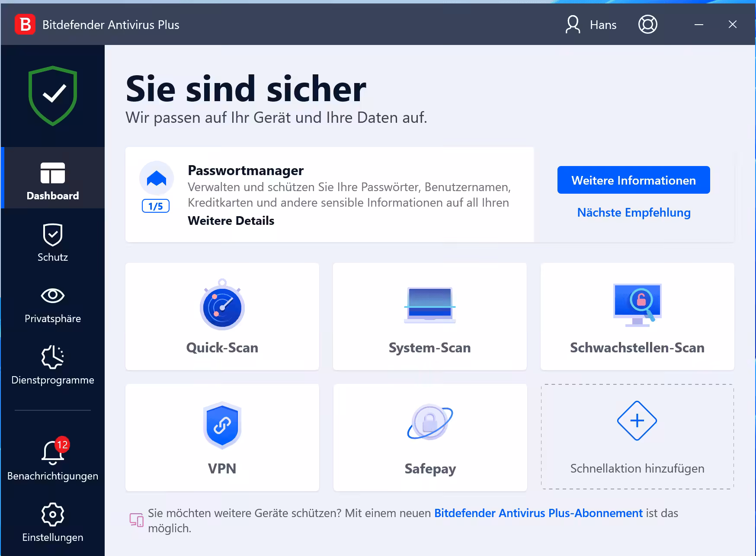
Task: Show the Nächste Empfehlung suggestion
Action: pos(633,212)
